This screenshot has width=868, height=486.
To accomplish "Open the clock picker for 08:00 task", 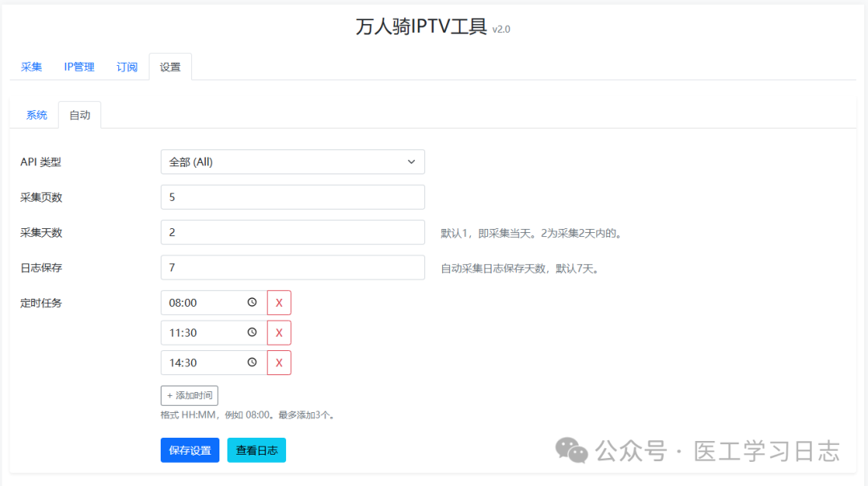I will (x=253, y=303).
